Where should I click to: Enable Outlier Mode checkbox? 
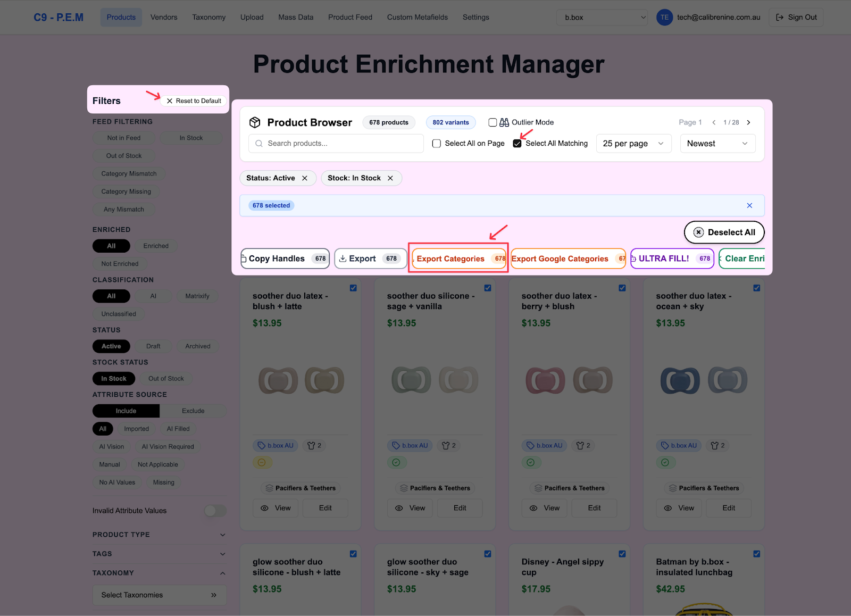493,122
